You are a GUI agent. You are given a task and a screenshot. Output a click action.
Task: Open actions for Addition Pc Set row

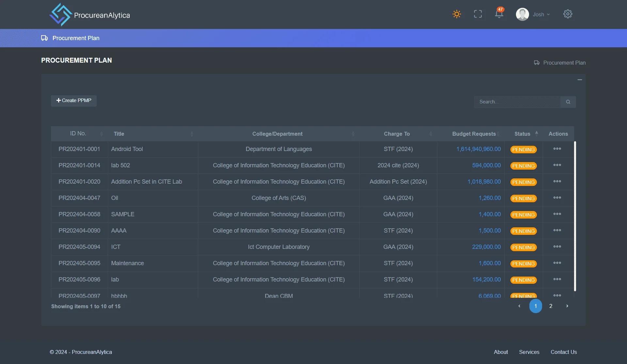pyautogui.click(x=557, y=181)
